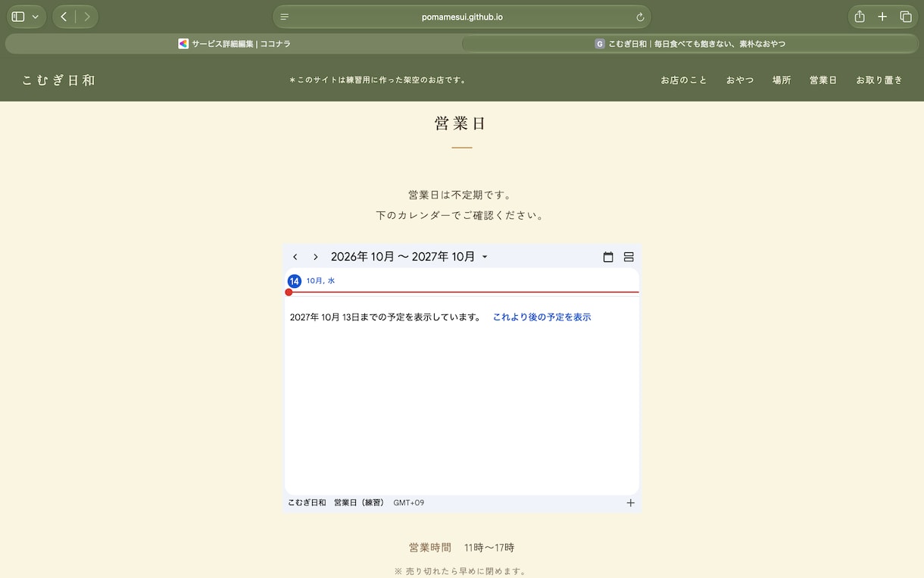Open 営業日 navigation link
The image size is (924, 578).
click(x=823, y=80)
